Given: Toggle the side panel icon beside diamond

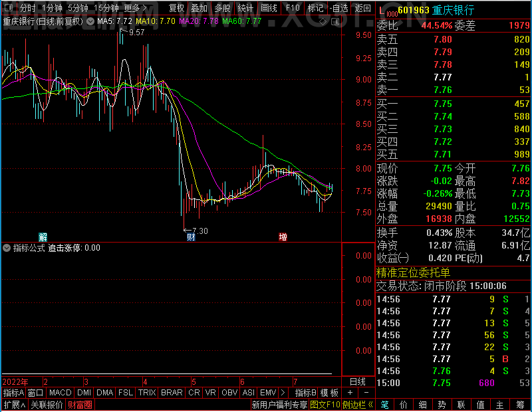Looking at the screenshot, I should [335, 22].
